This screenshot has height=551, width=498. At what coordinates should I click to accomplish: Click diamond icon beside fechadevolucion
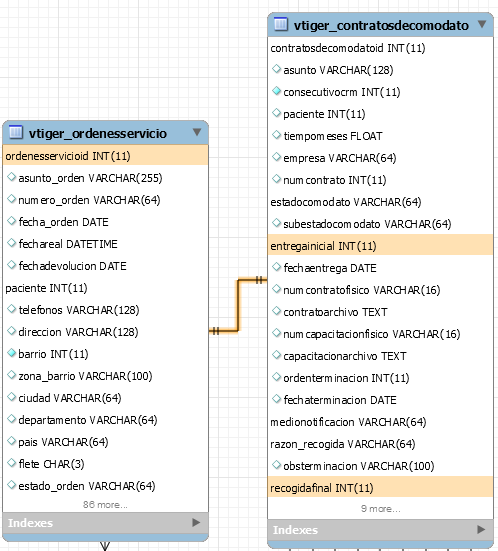point(12,265)
